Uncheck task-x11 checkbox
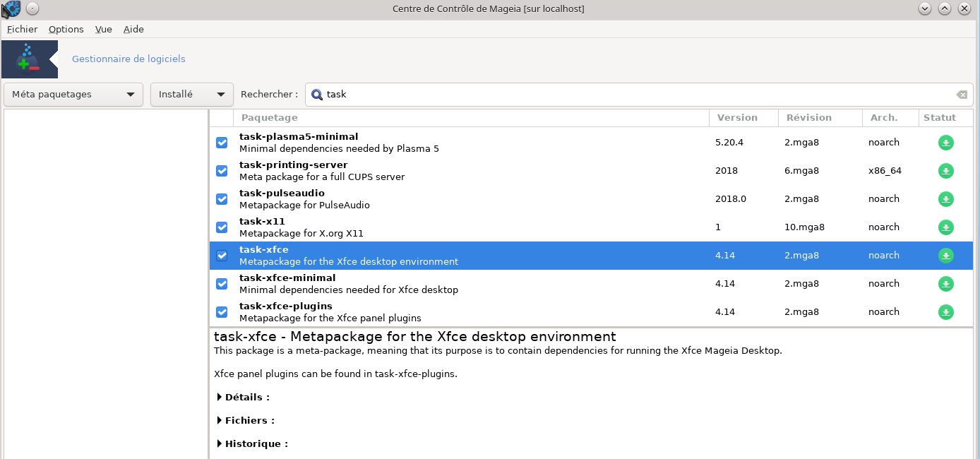980x459 pixels. click(222, 227)
